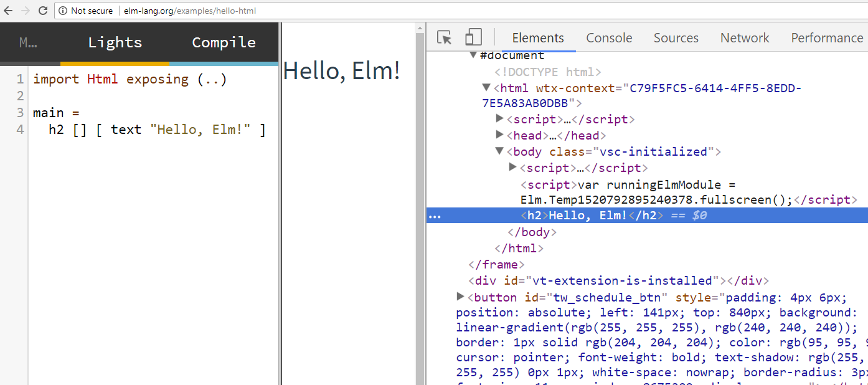Click the browser forward arrow
The image size is (868, 385).
click(x=26, y=11)
